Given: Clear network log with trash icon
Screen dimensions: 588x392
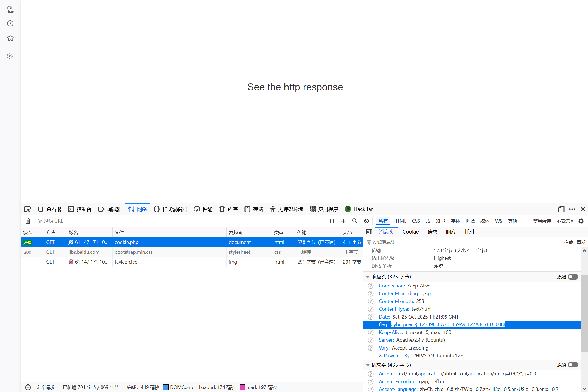Looking at the screenshot, I should pyautogui.click(x=28, y=221).
